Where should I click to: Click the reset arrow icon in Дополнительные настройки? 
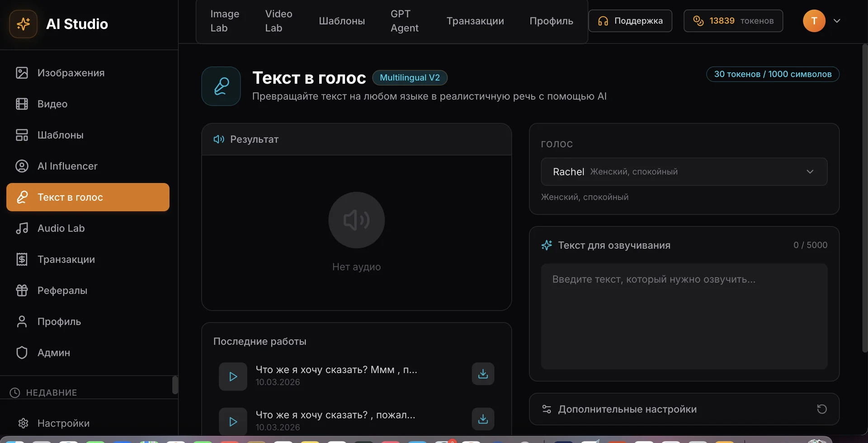click(x=822, y=409)
